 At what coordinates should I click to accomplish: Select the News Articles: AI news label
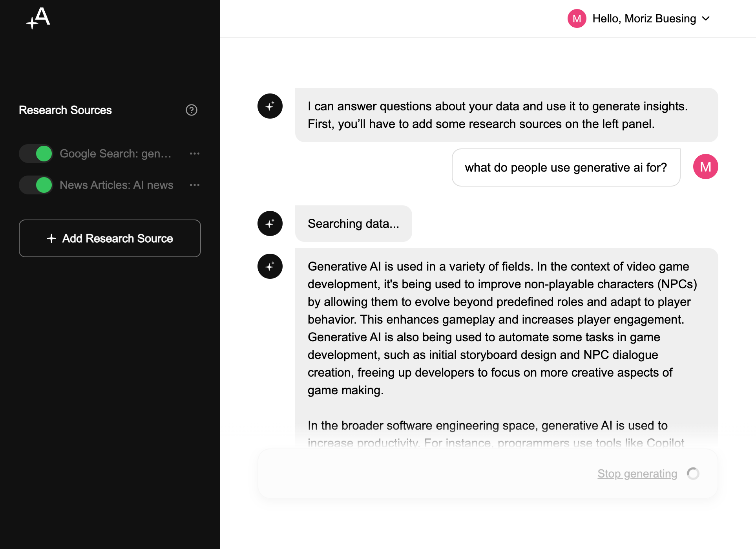click(x=117, y=185)
